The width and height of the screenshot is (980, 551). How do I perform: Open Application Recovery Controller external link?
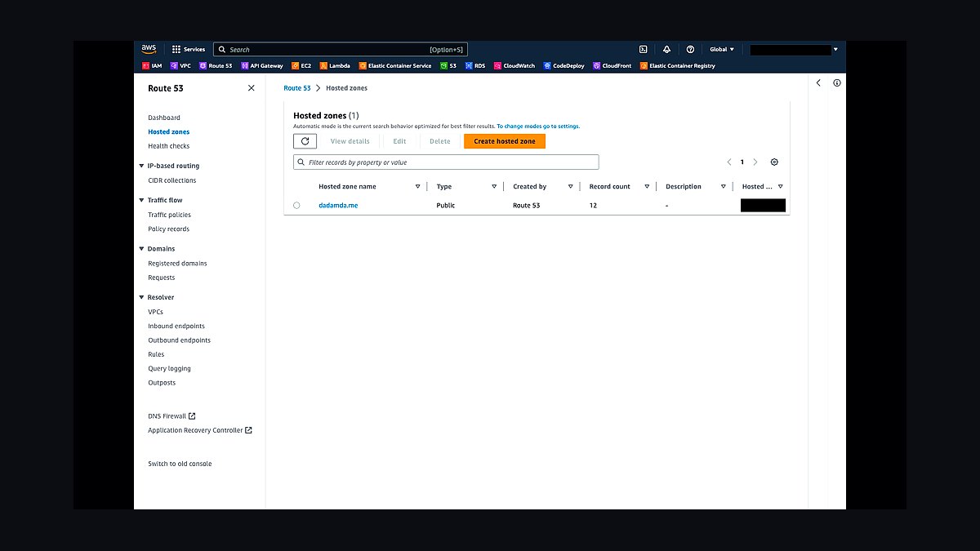200,430
